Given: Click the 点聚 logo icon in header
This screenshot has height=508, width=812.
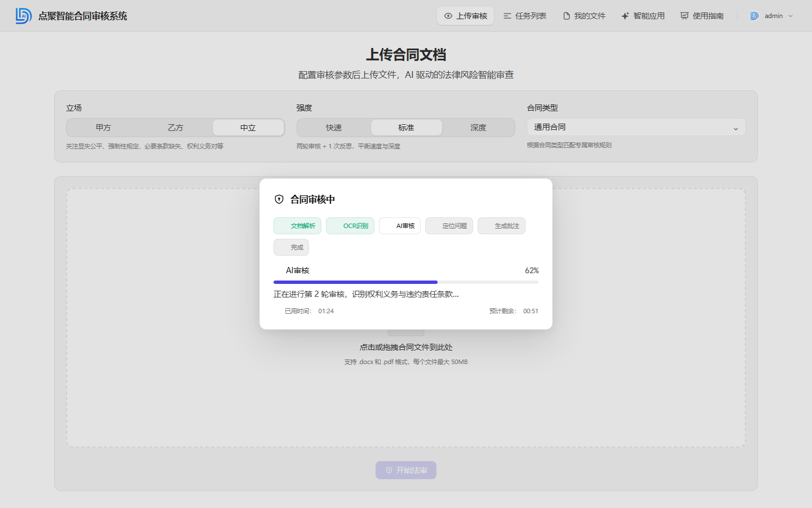Looking at the screenshot, I should (23, 16).
